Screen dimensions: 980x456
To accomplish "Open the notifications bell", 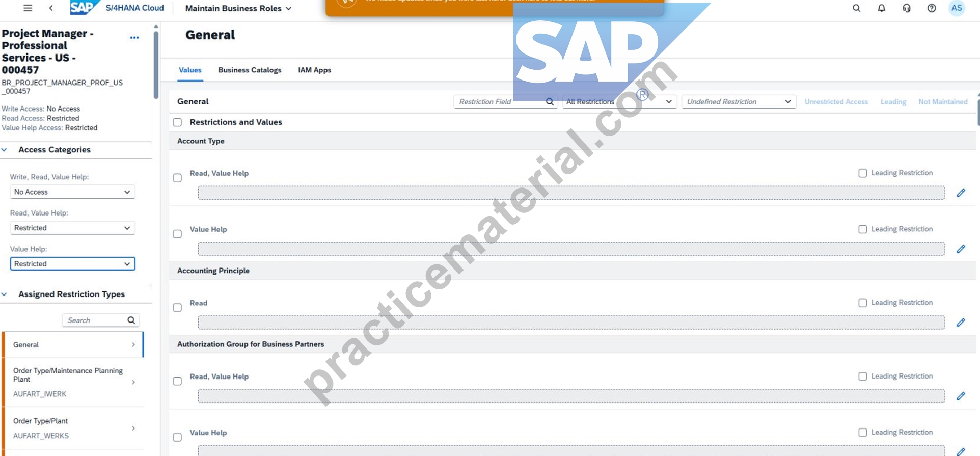I will 881,8.
